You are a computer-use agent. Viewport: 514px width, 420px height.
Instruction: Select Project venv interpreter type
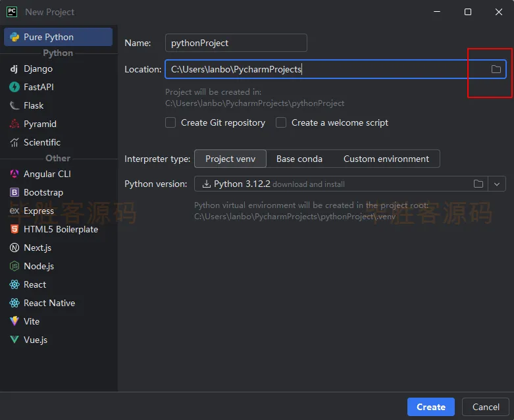tap(230, 159)
